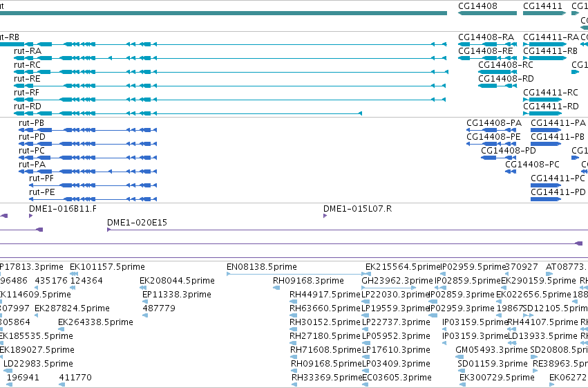This screenshot has width=588, height=388.
Task: Select the GM05493.3prime EST label
Action: (x=491, y=351)
